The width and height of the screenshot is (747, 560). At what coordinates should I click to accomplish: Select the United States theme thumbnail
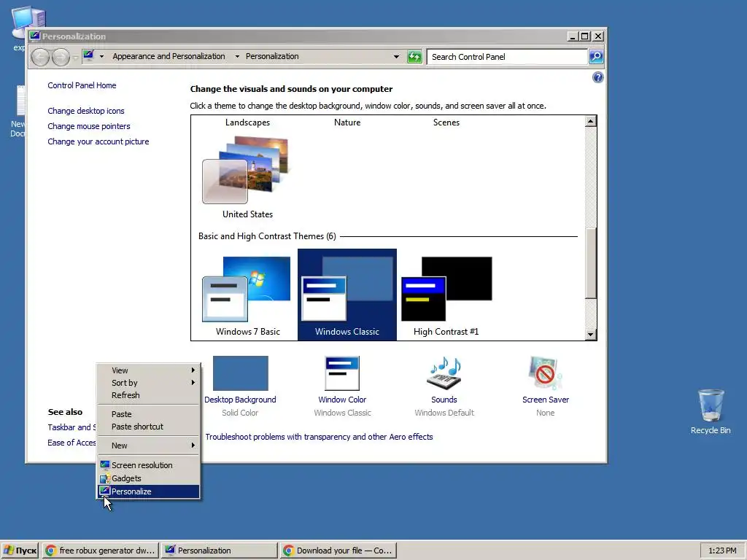pos(246,170)
